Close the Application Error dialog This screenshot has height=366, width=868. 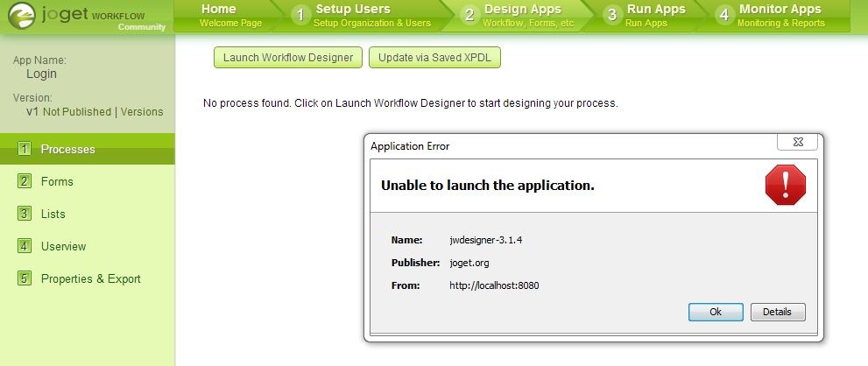click(798, 142)
